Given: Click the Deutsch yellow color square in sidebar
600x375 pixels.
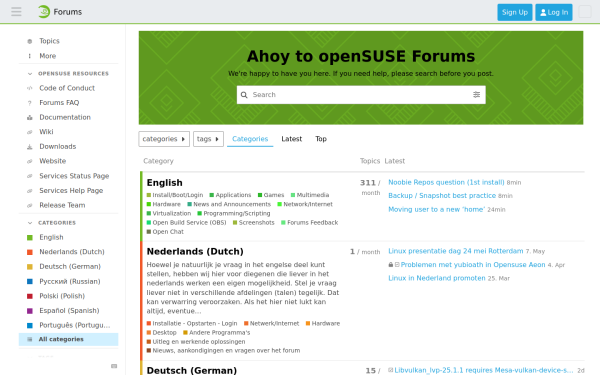Looking at the screenshot, I should click(30, 267).
